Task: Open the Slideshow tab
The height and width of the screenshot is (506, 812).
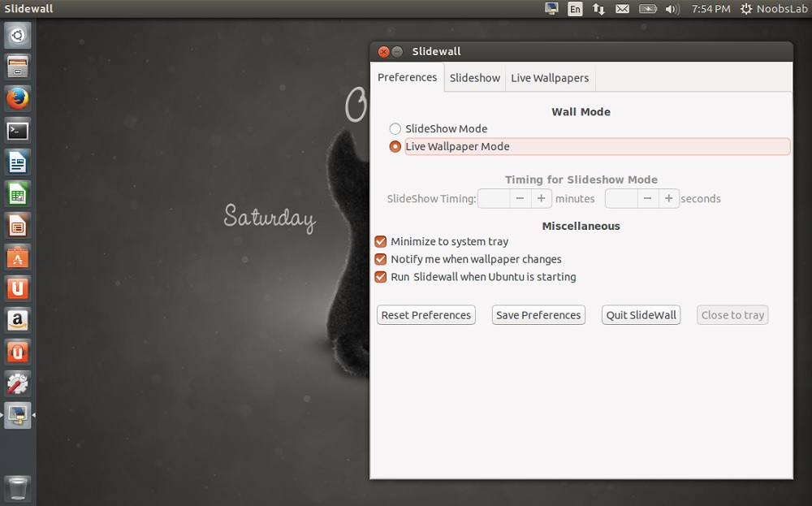Action: coord(474,77)
